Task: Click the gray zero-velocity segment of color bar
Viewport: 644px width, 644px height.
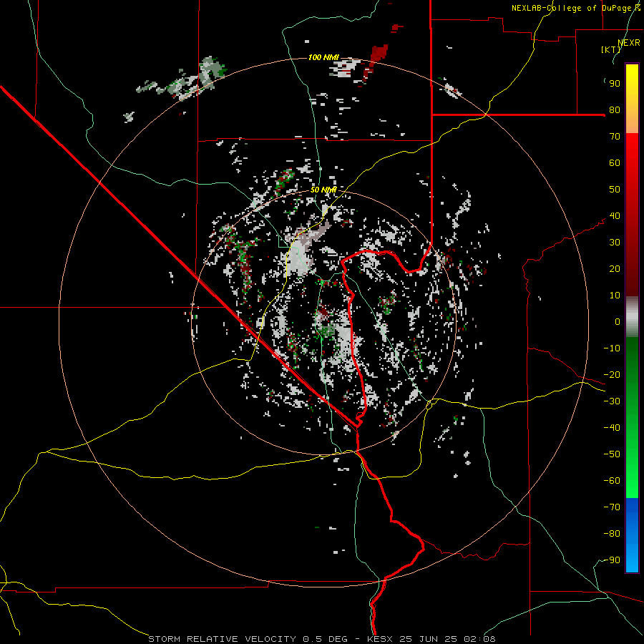Action: coord(632,317)
